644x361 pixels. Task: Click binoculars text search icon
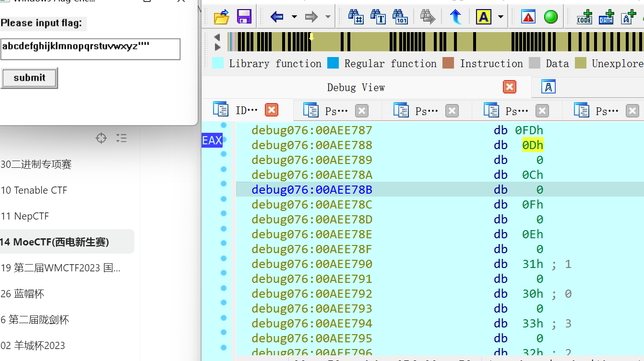click(378, 17)
